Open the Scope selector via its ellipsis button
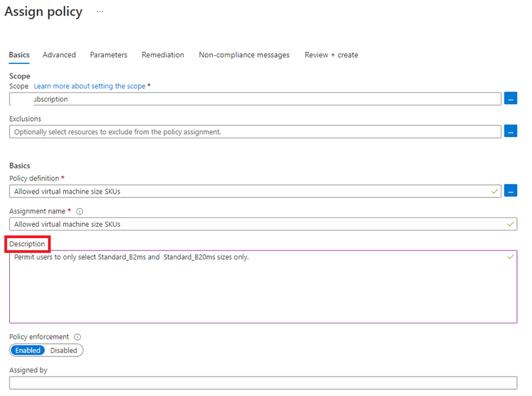This screenshot has height=396, width=532. [x=510, y=98]
